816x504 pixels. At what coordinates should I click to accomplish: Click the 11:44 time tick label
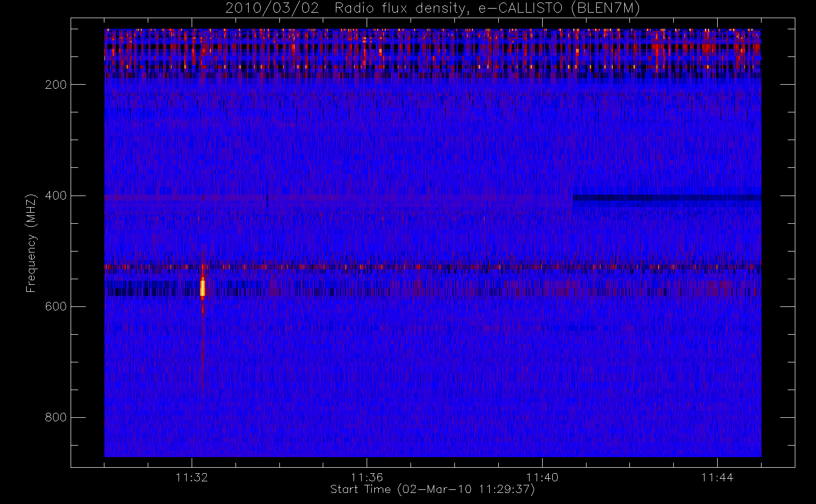click(717, 477)
